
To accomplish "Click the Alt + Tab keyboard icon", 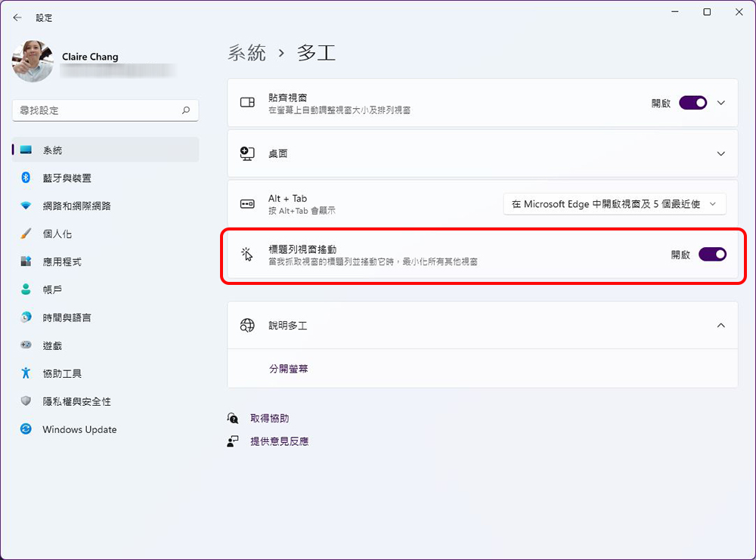I will [x=247, y=204].
